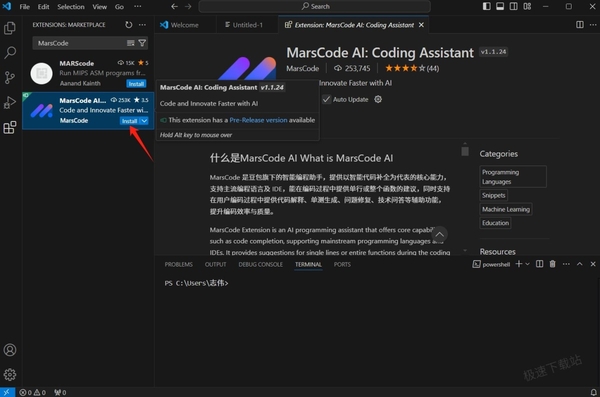
Task: Open Programming Languages category
Action: click(x=513, y=177)
